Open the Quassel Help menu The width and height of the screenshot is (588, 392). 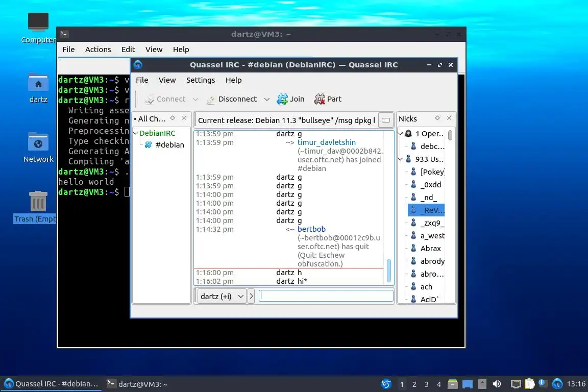tap(233, 80)
